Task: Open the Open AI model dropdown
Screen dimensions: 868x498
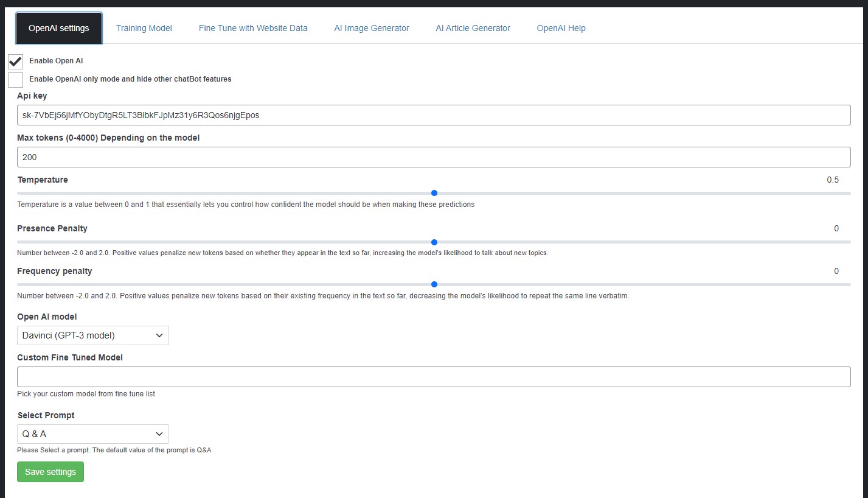Action: [93, 335]
